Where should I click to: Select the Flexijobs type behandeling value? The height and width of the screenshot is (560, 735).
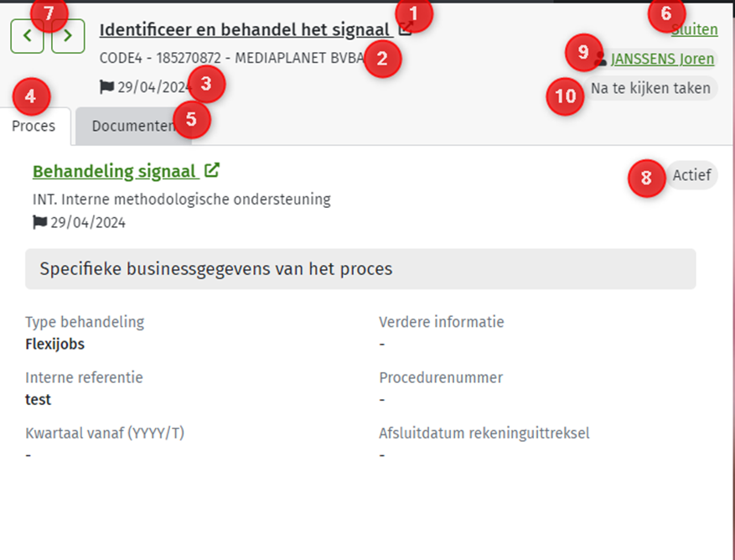[x=54, y=344]
